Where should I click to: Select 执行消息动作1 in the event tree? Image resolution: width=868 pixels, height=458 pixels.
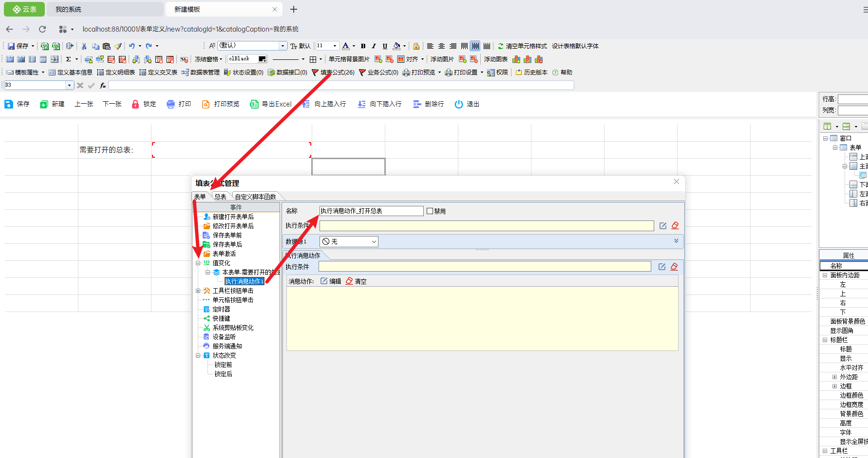point(244,282)
